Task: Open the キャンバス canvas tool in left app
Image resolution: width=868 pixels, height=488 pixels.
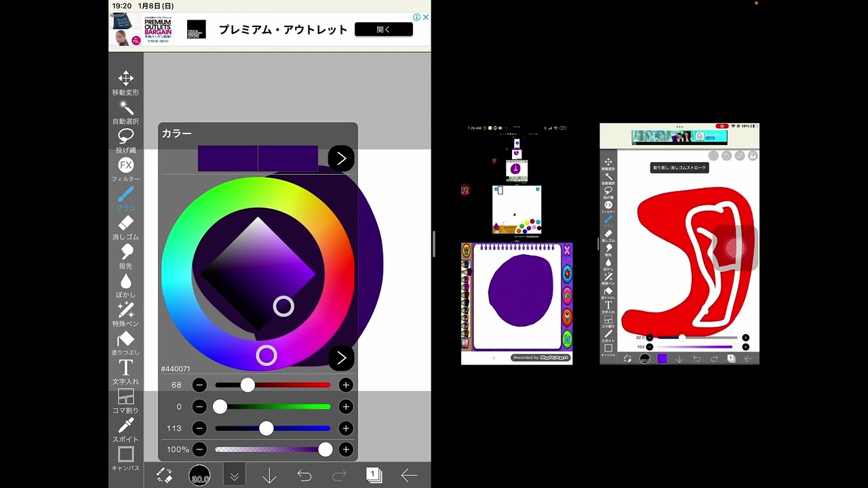Action: click(x=125, y=459)
